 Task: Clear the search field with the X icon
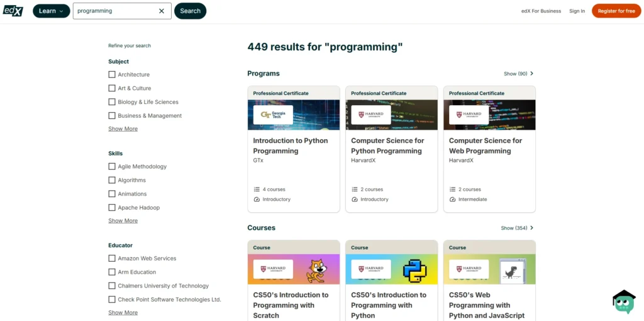point(162,11)
